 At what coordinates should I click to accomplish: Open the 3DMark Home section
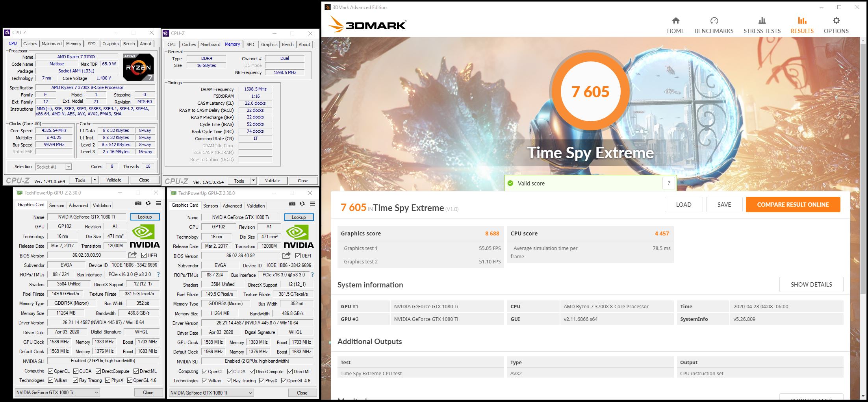pyautogui.click(x=675, y=26)
